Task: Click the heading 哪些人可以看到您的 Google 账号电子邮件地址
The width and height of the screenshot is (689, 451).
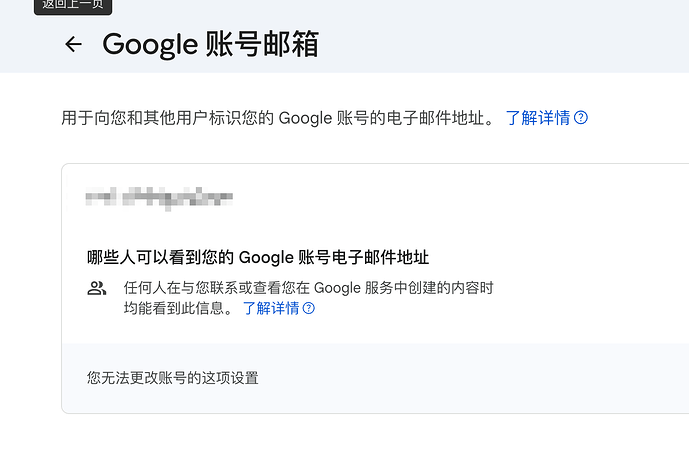Action: tap(258, 257)
